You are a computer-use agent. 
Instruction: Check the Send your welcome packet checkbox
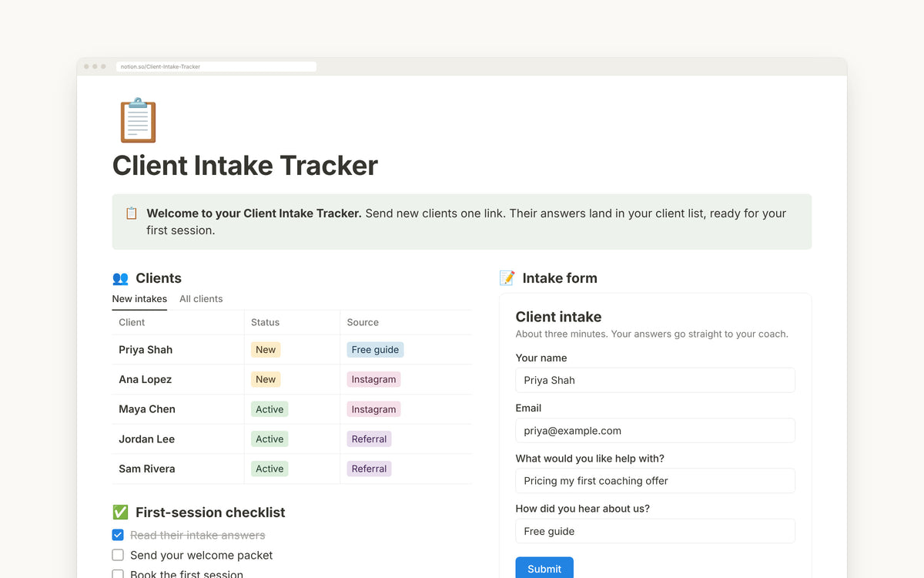tap(118, 555)
